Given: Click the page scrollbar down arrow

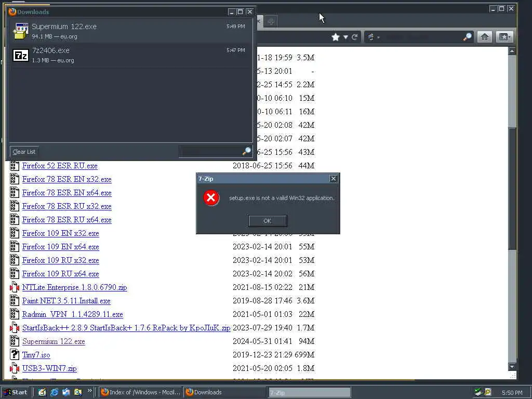Looking at the screenshot, I should point(512,367).
